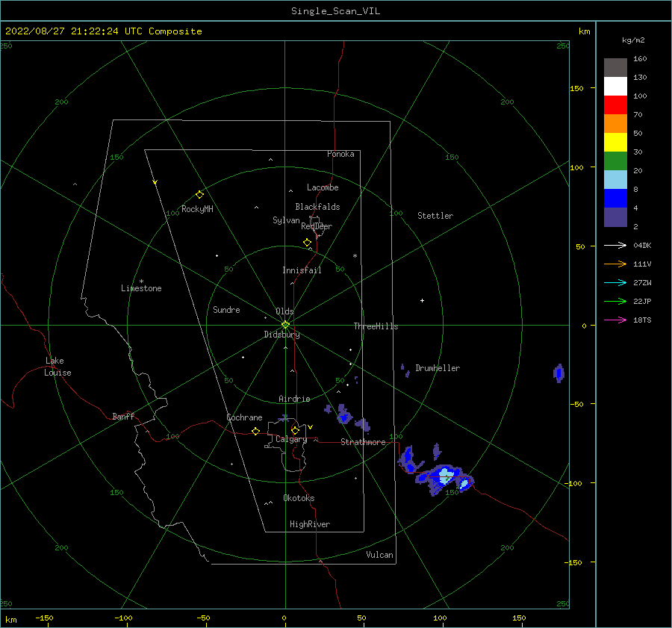The width and height of the screenshot is (672, 628).
Task: Click the Ponoka town label
Action: [340, 154]
